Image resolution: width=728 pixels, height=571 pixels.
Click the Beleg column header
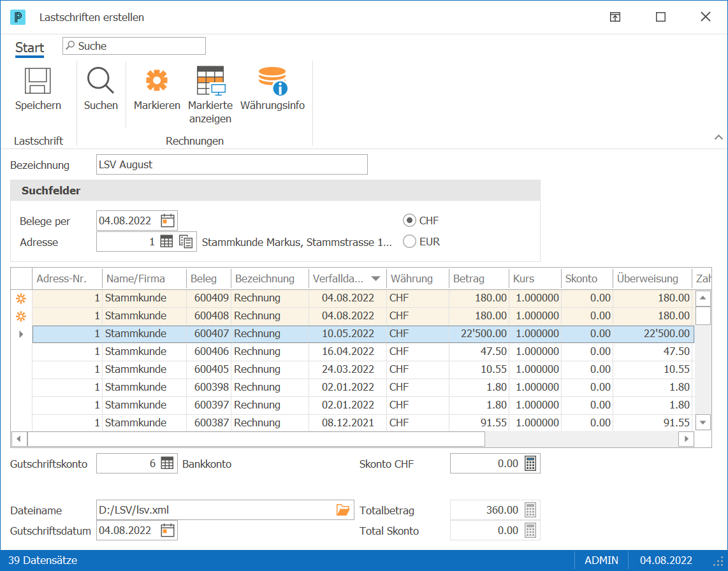pyautogui.click(x=208, y=278)
